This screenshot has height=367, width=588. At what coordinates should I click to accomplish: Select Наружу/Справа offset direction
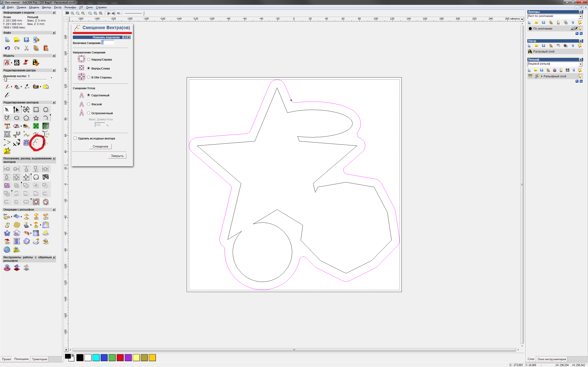[x=89, y=59]
